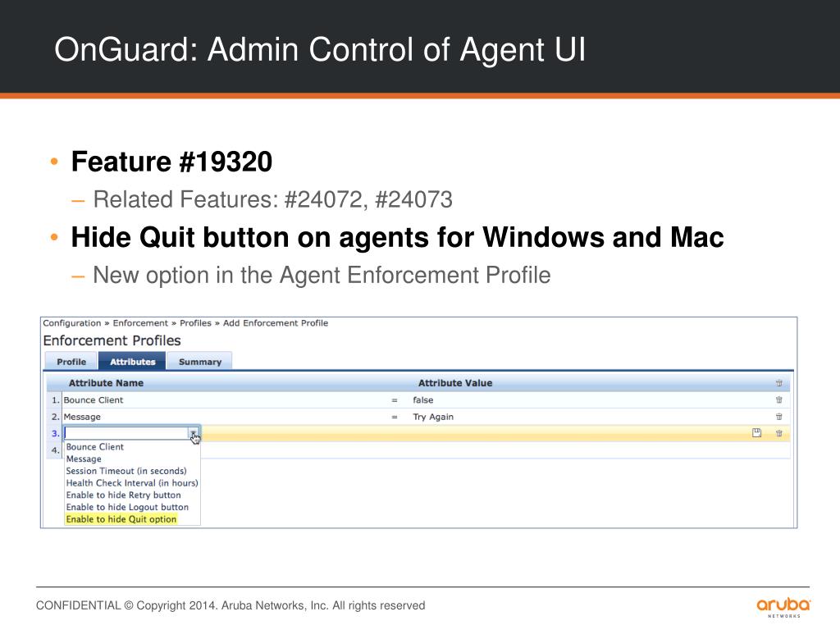The height and width of the screenshot is (630, 840).
Task: Click trash icon on row 3
Action: click(x=779, y=433)
